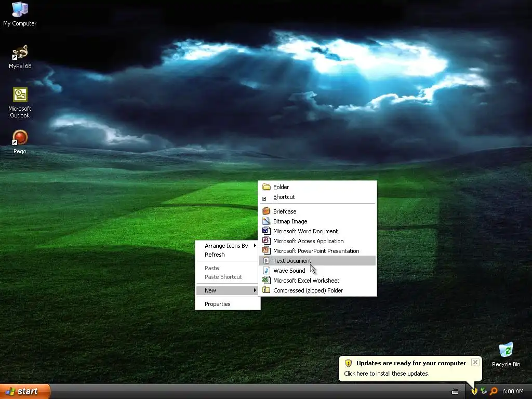The image size is (532, 399).
Task: Expand the Arrange Icons By submenu arrow
Action: tap(255, 245)
